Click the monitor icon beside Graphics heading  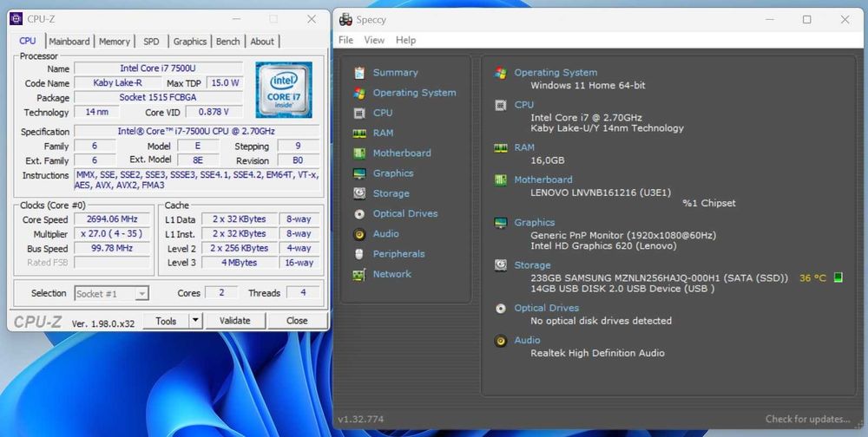501,223
